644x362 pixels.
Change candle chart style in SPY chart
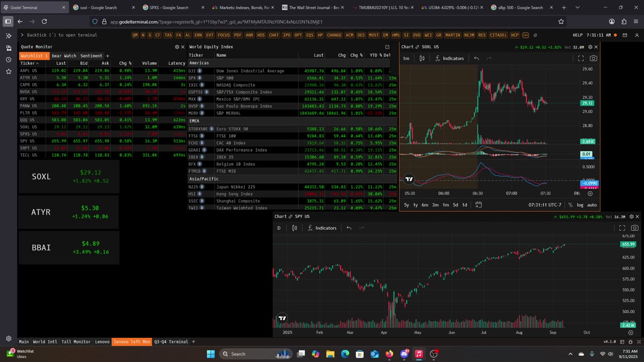pos(295,228)
